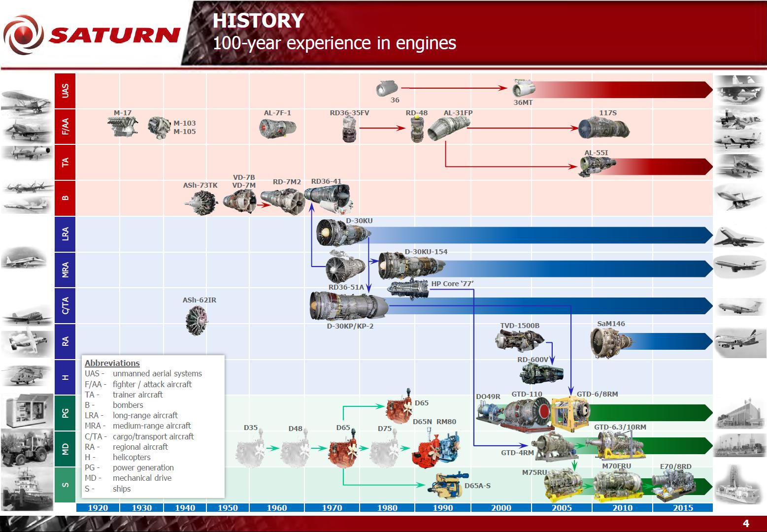
Task: Select the 117S engine picture
Action: [x=604, y=129]
